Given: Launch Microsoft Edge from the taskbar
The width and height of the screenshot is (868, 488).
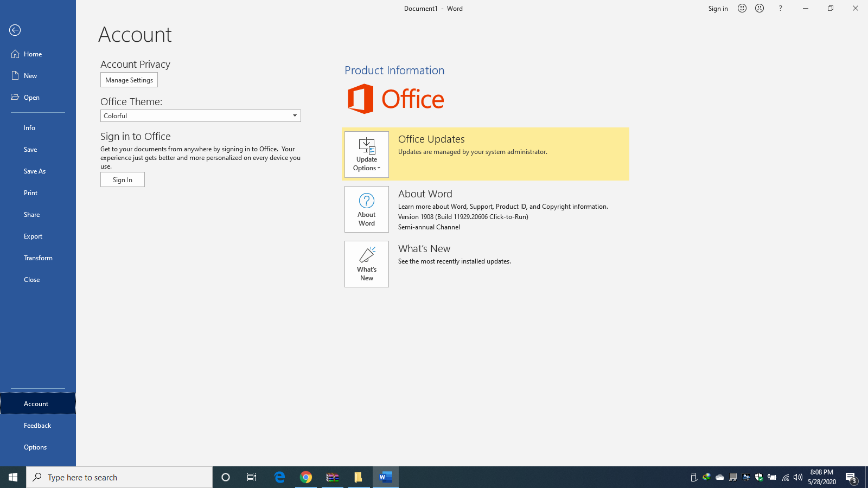Looking at the screenshot, I should (x=279, y=477).
